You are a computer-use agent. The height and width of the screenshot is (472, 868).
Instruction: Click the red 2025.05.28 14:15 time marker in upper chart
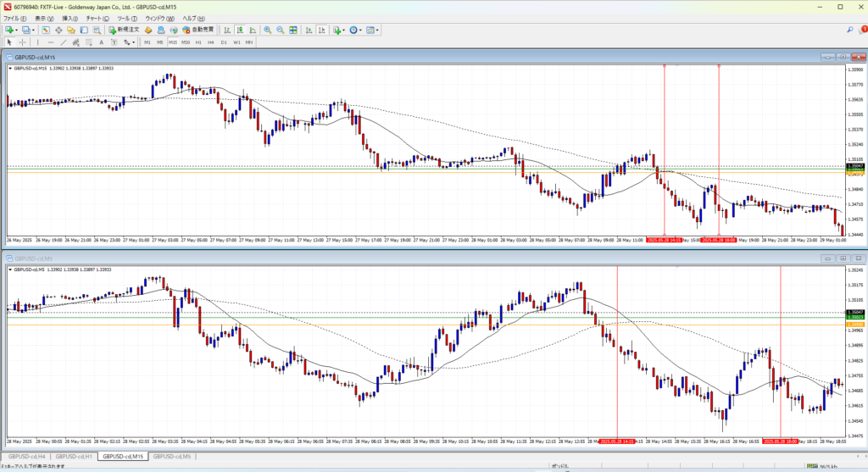tap(663, 240)
